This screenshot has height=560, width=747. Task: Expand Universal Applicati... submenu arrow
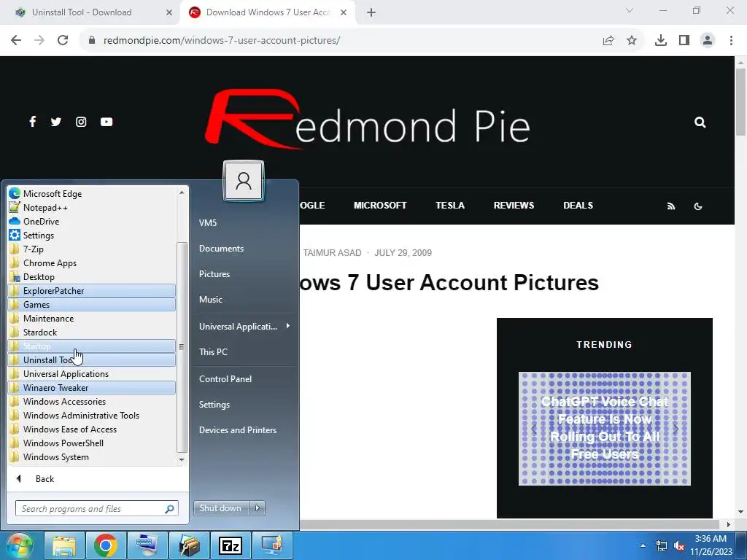pos(287,326)
